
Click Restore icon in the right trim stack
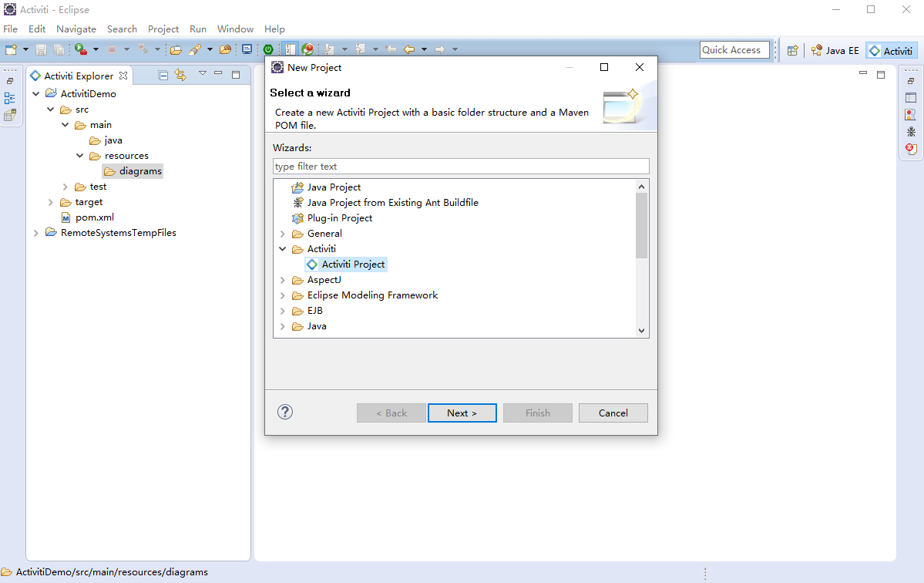coord(911,81)
